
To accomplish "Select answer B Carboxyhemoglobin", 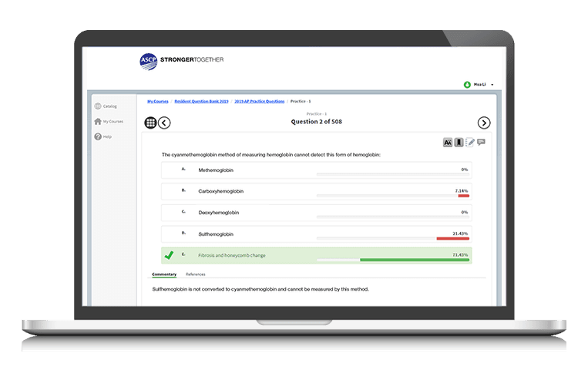I will click(221, 190).
